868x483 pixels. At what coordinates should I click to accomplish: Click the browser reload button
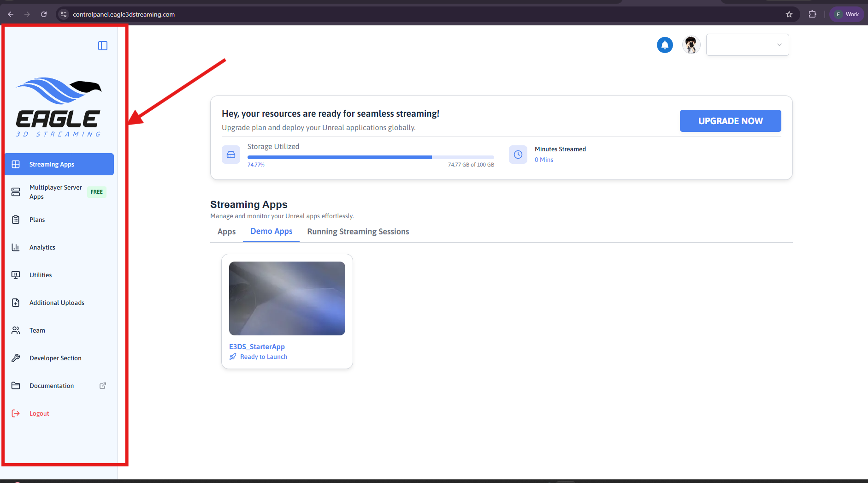44,14
